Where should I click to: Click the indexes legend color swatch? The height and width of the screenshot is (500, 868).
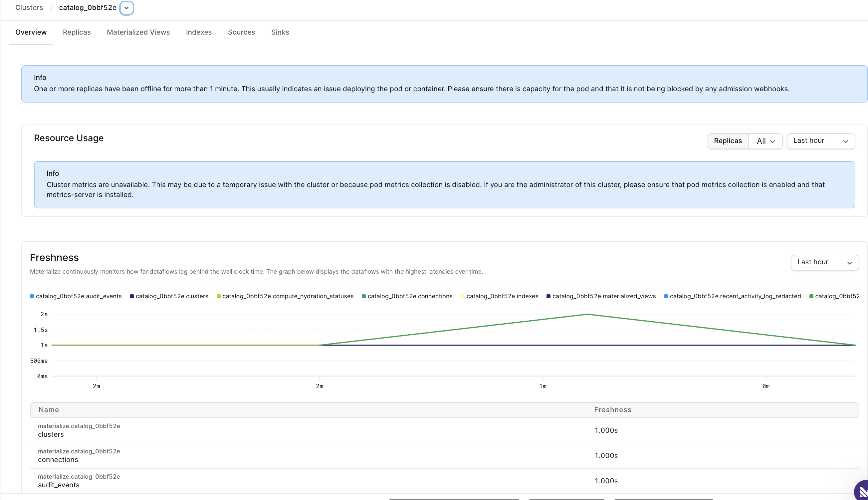(x=463, y=296)
